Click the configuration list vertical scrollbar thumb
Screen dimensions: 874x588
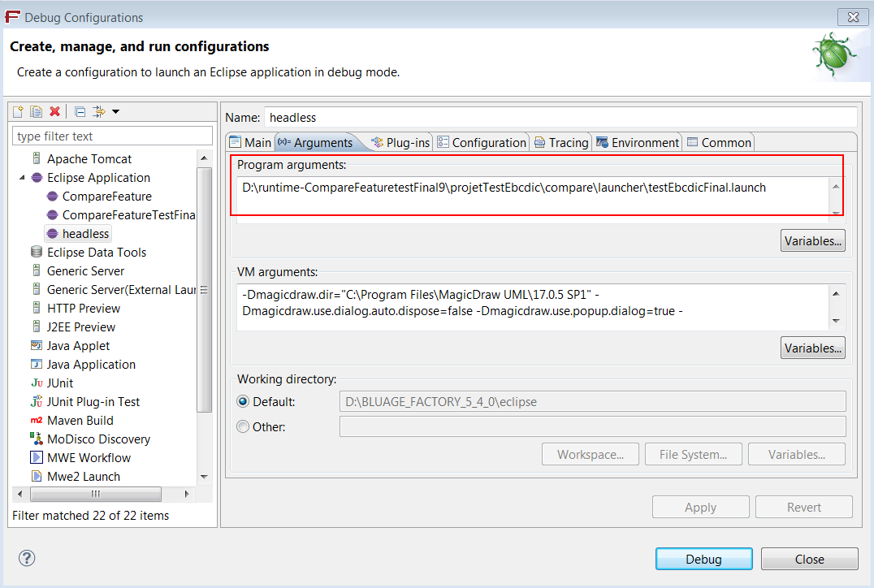coord(204,289)
